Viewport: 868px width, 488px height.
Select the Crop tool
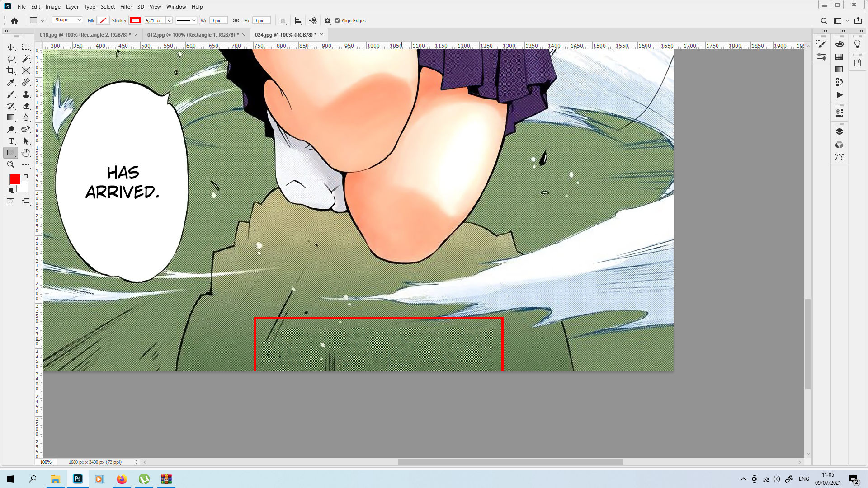11,70
